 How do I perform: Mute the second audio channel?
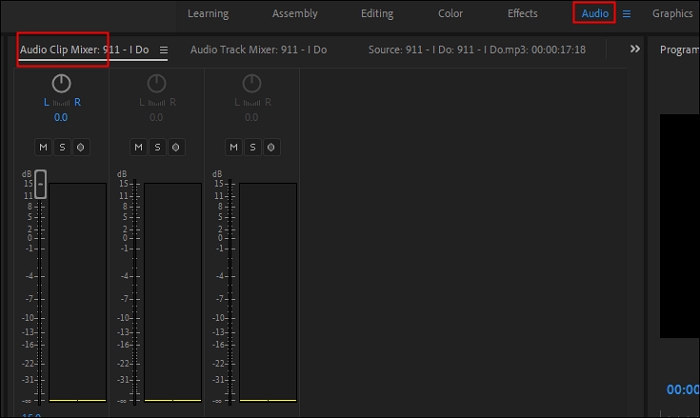click(138, 147)
